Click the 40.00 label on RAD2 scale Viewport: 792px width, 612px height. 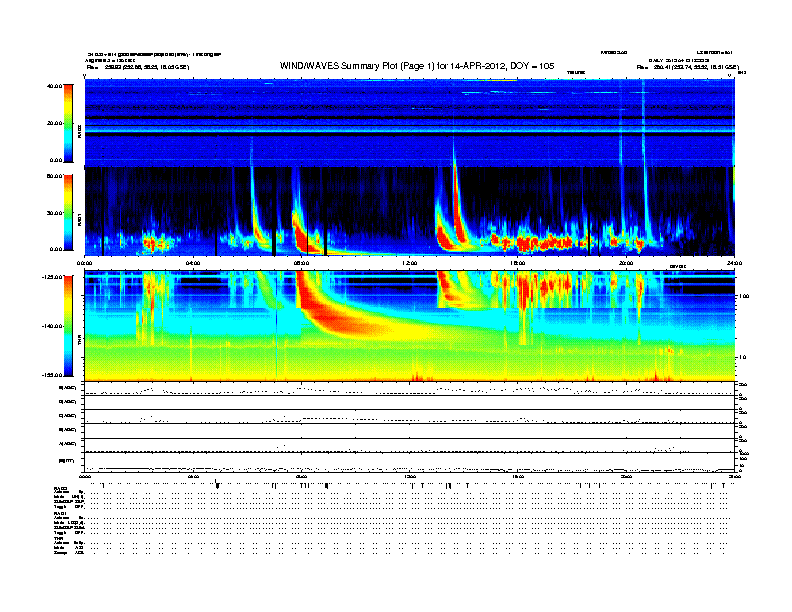pyautogui.click(x=55, y=86)
